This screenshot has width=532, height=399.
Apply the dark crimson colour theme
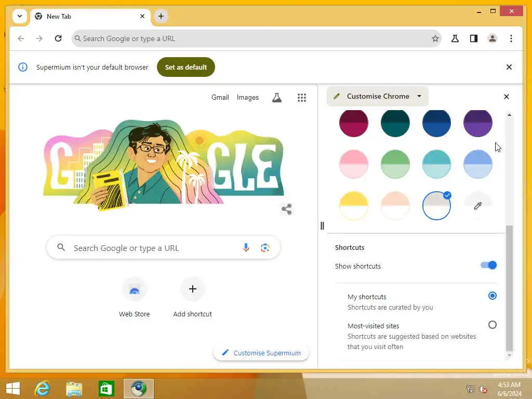point(353,123)
